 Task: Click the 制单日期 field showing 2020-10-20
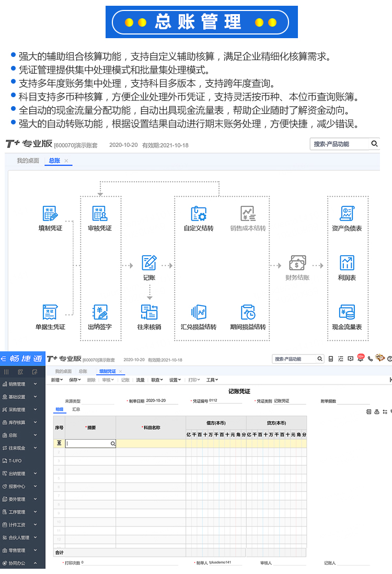162,401
